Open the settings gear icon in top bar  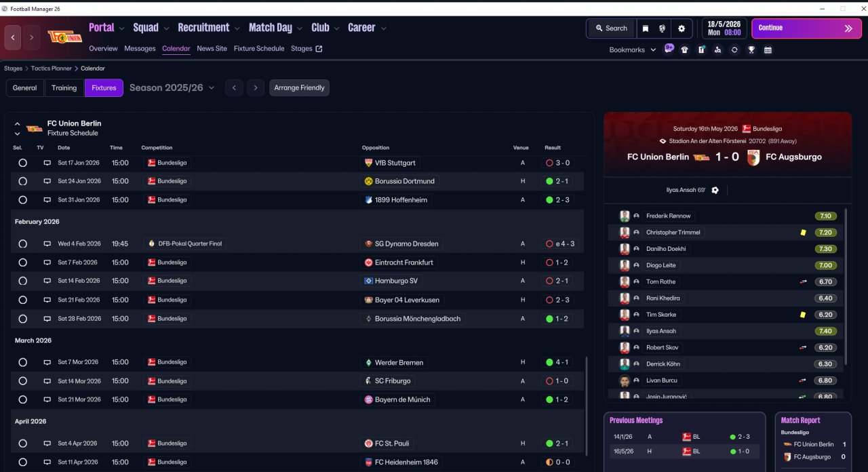click(x=682, y=28)
